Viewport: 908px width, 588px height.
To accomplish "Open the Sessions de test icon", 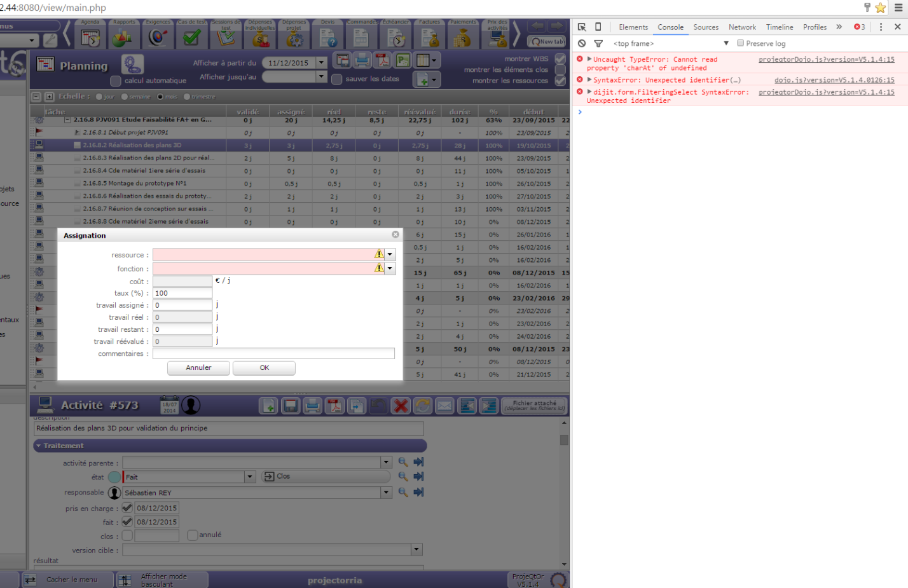I will coord(226,34).
